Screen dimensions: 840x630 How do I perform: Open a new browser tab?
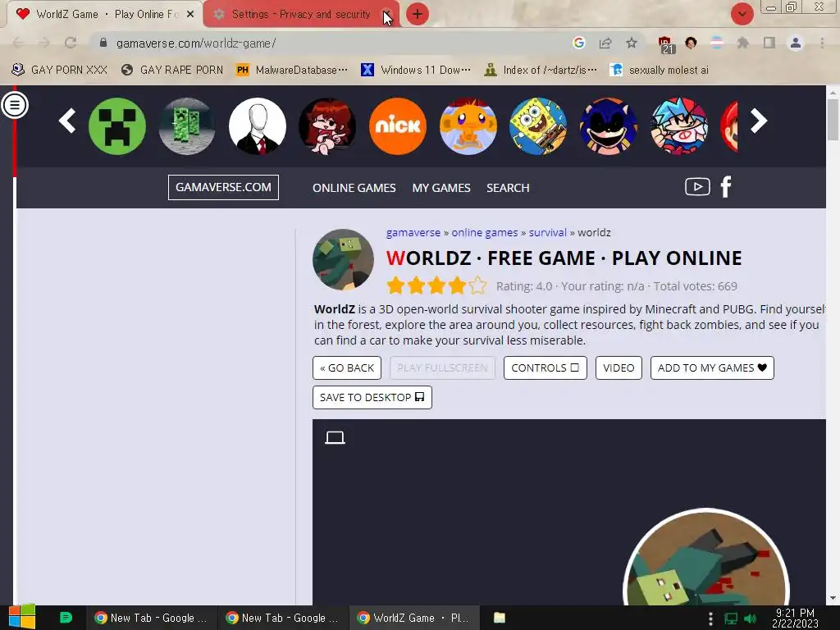pos(418,14)
